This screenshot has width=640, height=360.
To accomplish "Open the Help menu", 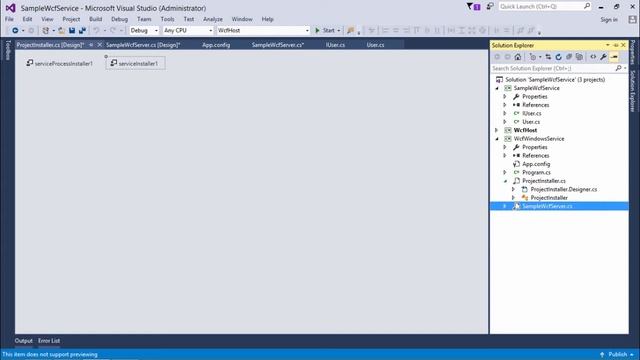I will [x=267, y=19].
